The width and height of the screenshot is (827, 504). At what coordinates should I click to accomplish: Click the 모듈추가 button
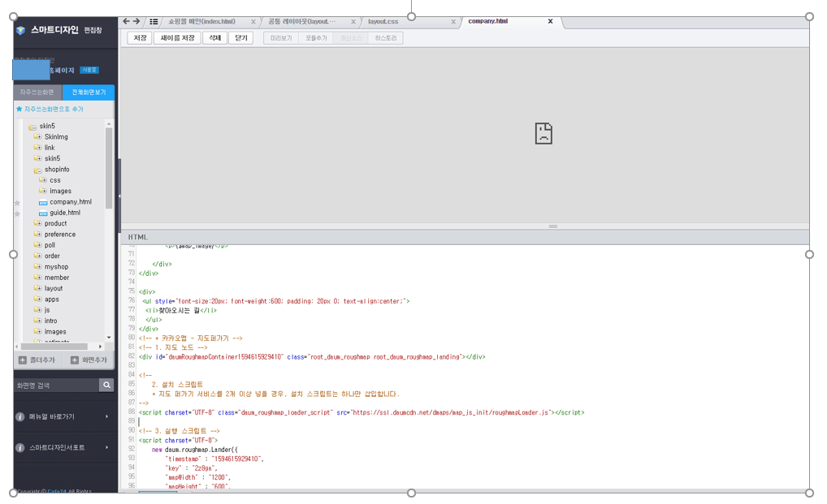tap(316, 38)
